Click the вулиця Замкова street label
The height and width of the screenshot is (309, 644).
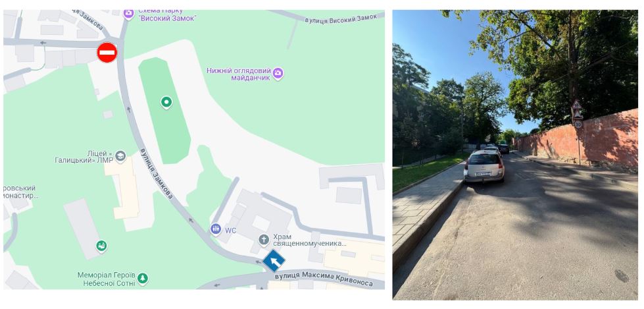157,173
